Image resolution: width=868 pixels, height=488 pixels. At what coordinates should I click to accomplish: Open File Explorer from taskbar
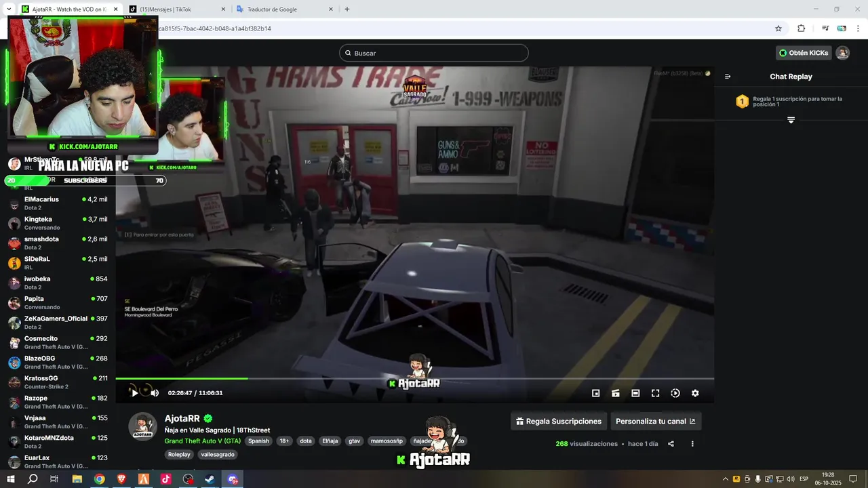[77, 479]
